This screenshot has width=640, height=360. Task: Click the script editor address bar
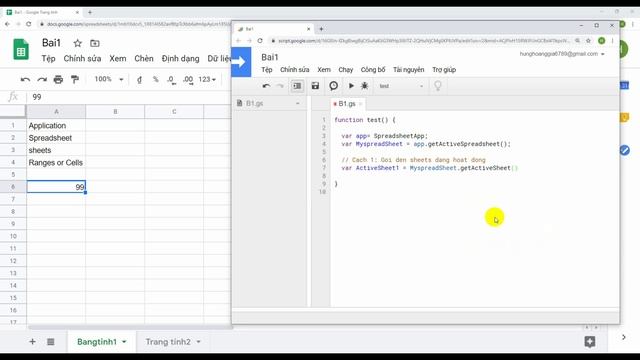pos(423,40)
